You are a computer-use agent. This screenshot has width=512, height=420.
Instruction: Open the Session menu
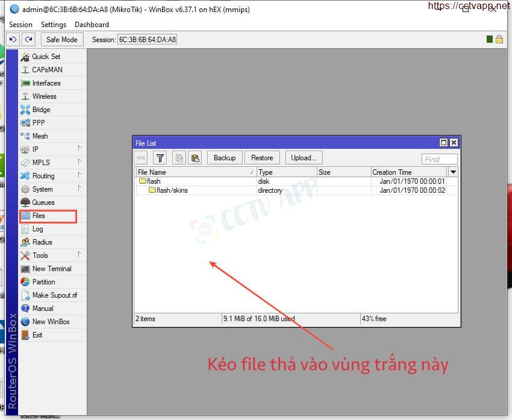click(x=20, y=25)
